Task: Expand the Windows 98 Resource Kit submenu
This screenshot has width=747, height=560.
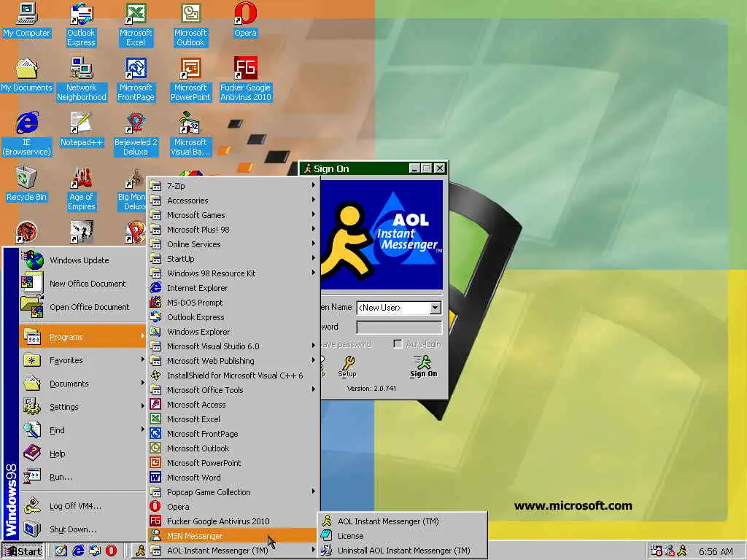Action: tap(233, 273)
